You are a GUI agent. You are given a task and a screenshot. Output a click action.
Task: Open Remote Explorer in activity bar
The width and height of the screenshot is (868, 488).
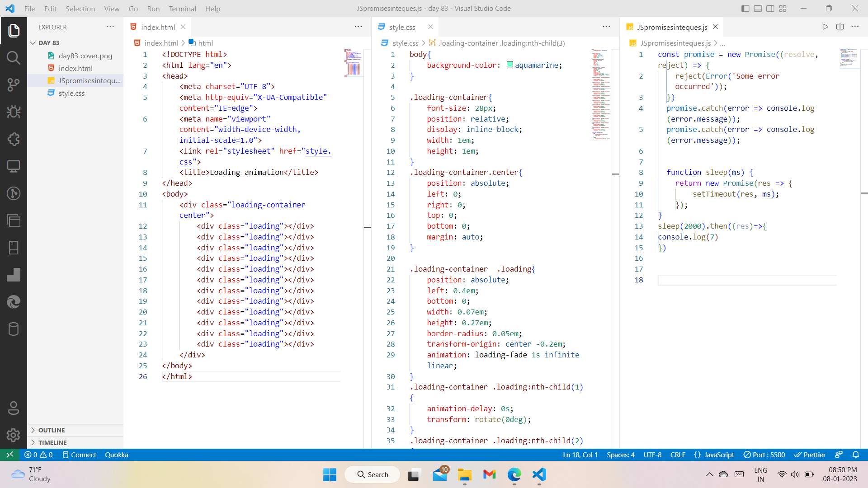[14, 166]
